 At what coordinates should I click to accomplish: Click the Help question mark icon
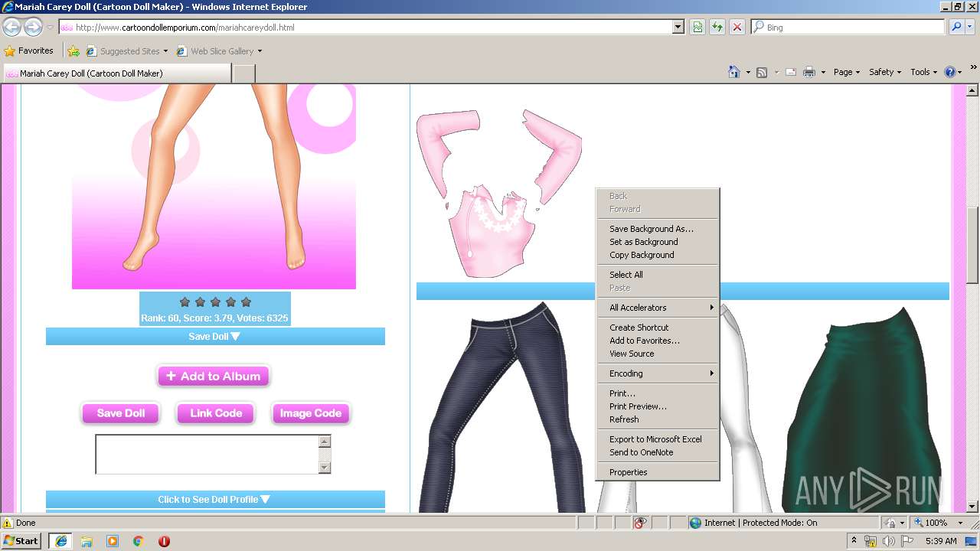pos(950,72)
